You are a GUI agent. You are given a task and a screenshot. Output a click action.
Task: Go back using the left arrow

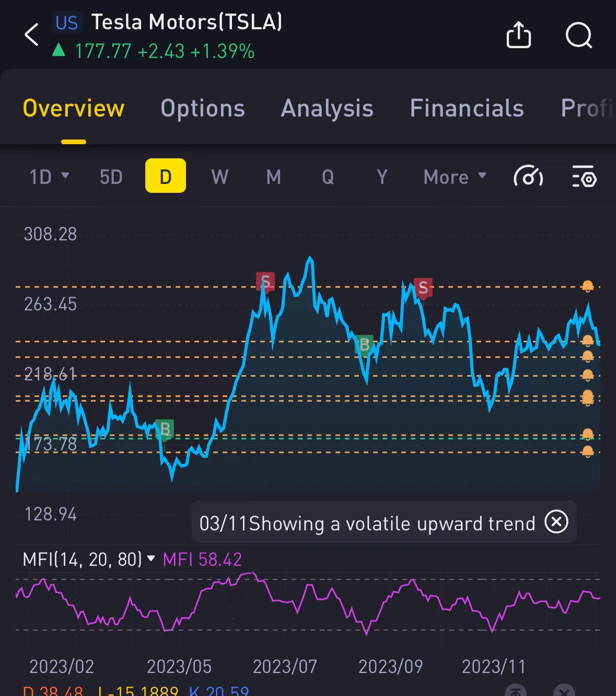click(x=32, y=35)
